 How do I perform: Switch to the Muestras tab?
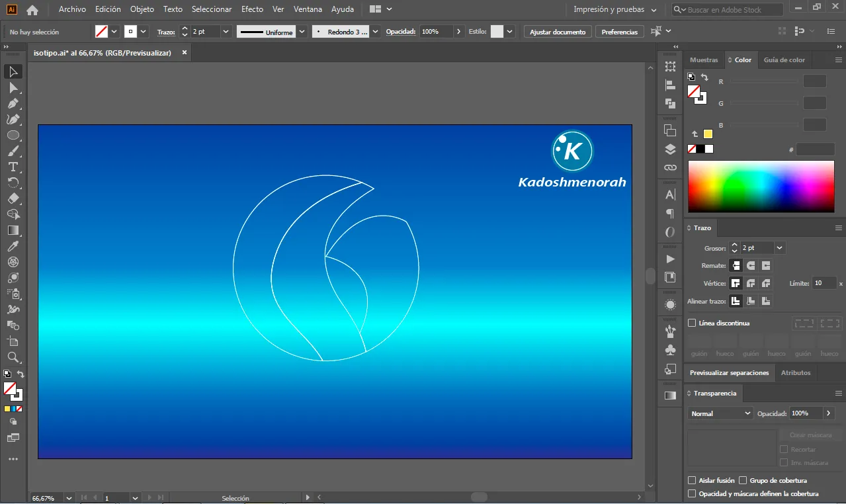(704, 60)
